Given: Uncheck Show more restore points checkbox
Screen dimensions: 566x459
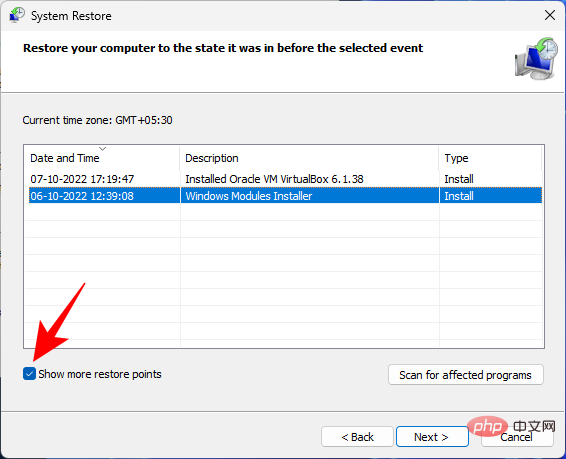Looking at the screenshot, I should pos(29,374).
